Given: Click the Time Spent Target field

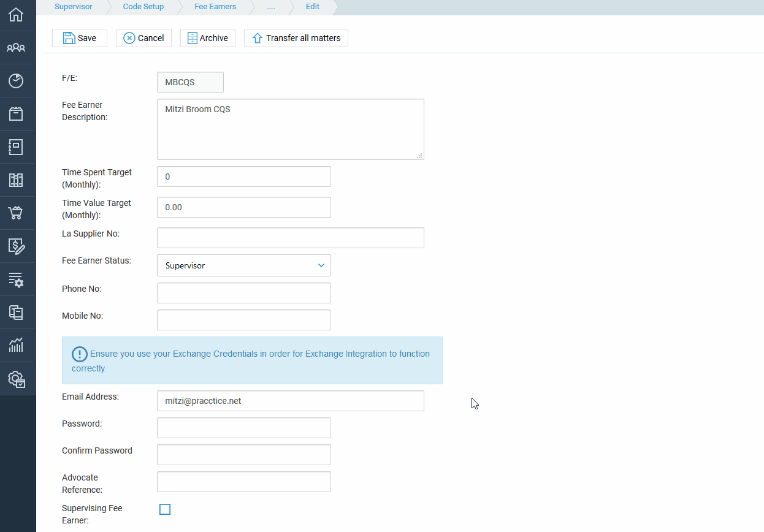Looking at the screenshot, I should [x=244, y=177].
